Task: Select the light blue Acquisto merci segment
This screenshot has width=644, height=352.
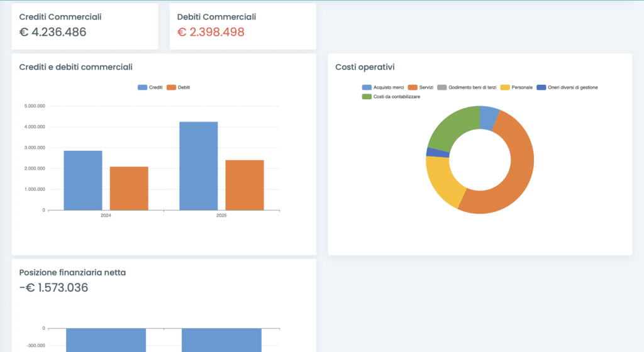Action: (488, 116)
